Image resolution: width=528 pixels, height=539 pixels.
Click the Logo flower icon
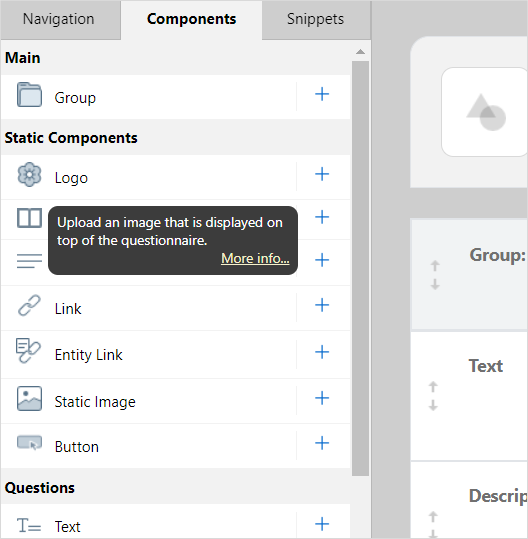coord(29,175)
